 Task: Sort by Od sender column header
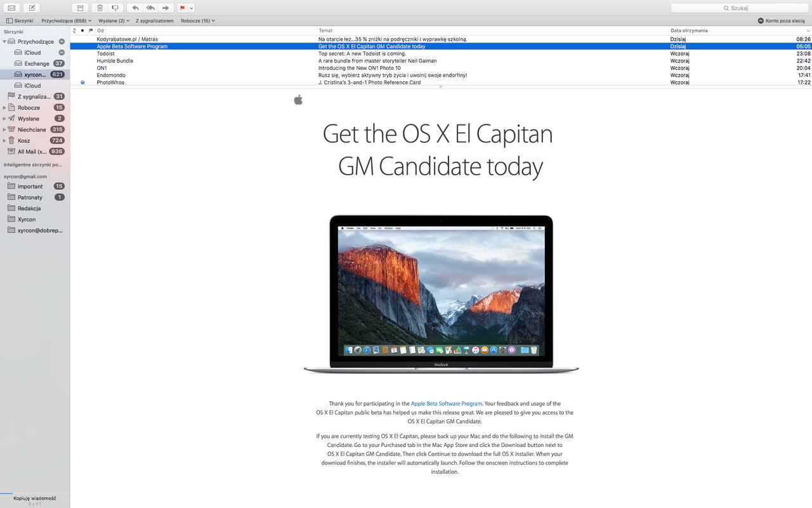tap(206, 30)
